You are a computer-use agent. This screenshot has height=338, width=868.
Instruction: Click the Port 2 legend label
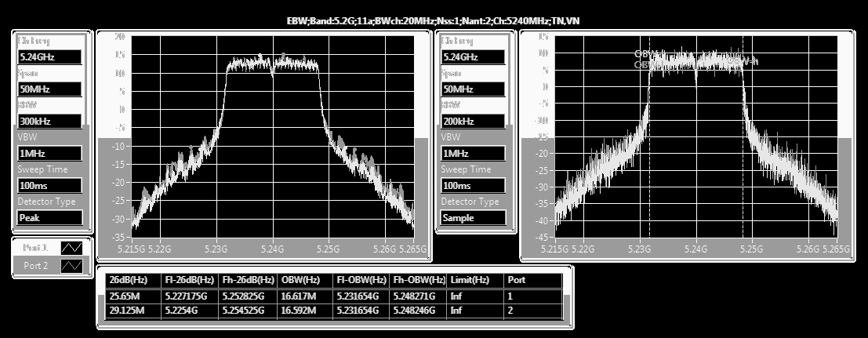pyautogui.click(x=35, y=266)
